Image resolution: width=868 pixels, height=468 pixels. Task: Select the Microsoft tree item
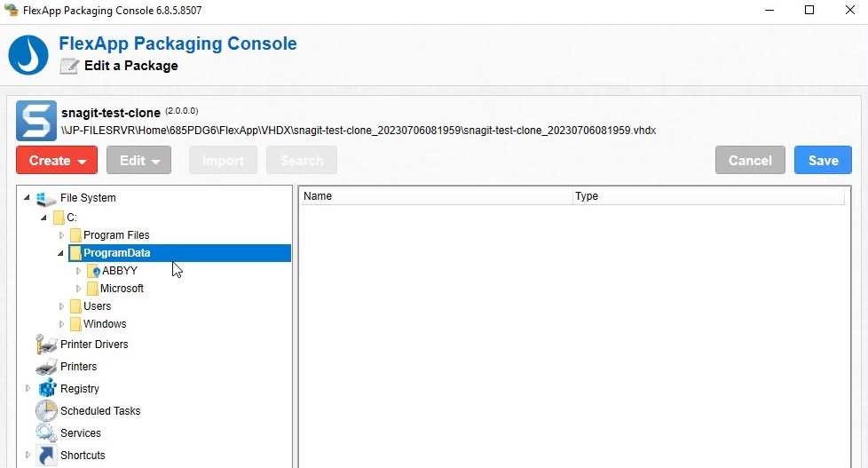122,288
